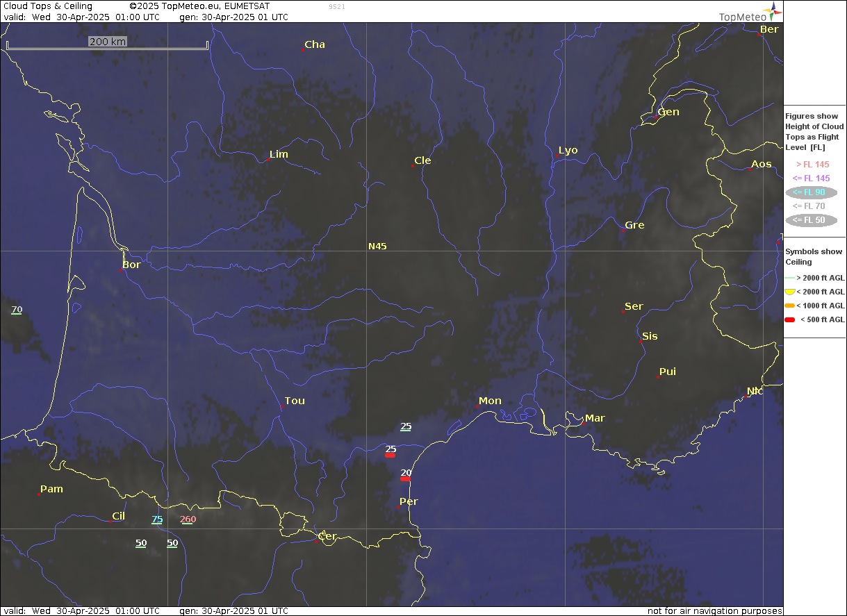This screenshot has height=616, width=847.
Task: Click the bottom gen: 30-Apr-2025 01 UTC text
Action: pyautogui.click(x=234, y=610)
